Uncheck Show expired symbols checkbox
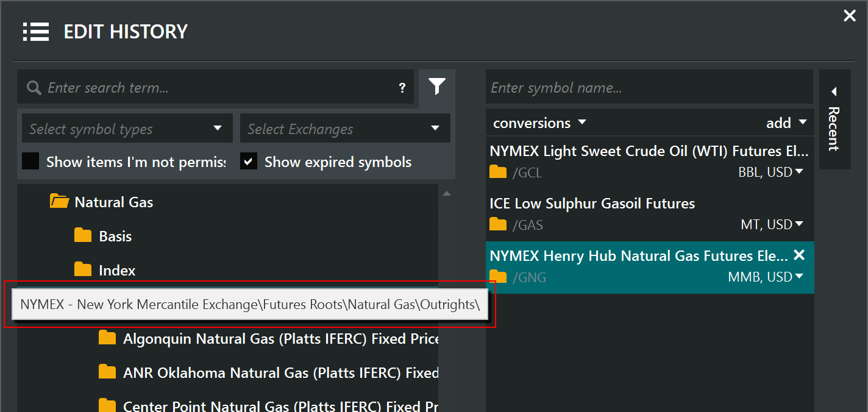Image resolution: width=868 pixels, height=412 pixels. [x=248, y=162]
